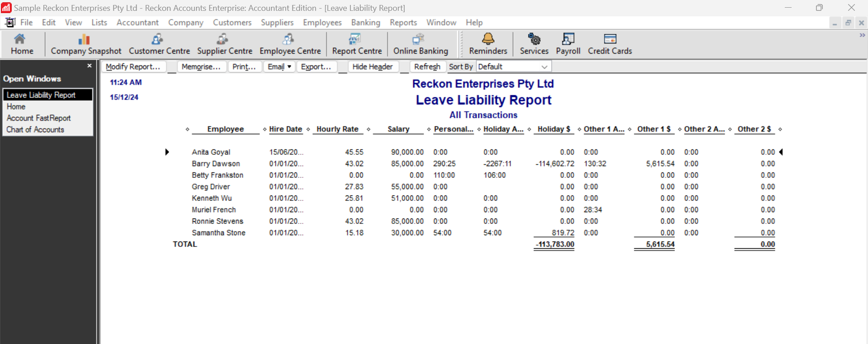Switch to Home in Open Windows list
The image size is (868, 344).
47,107
